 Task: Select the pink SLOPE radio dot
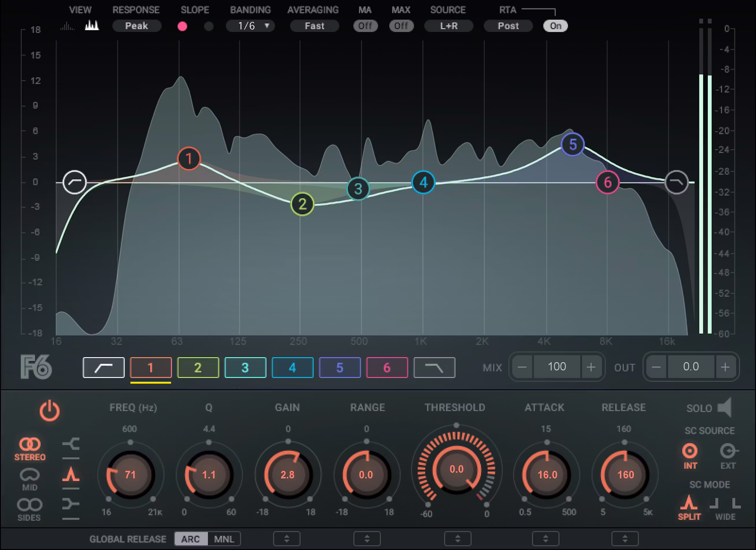pyautogui.click(x=182, y=26)
